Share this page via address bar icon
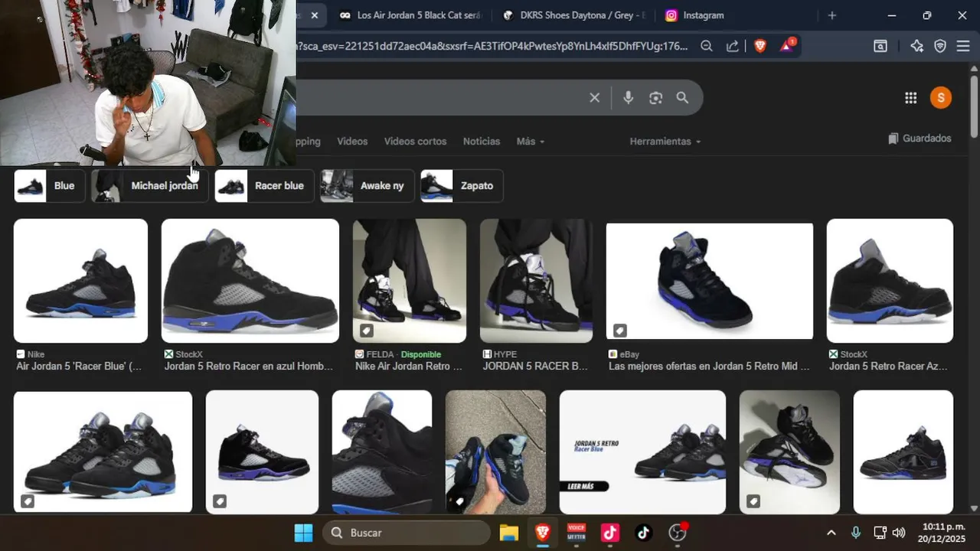The image size is (980, 551). (x=733, y=46)
